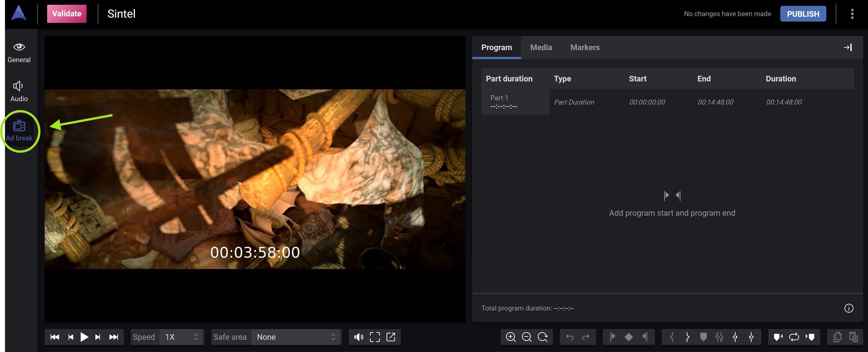
Task: Click the Type column header
Action: [562, 79]
